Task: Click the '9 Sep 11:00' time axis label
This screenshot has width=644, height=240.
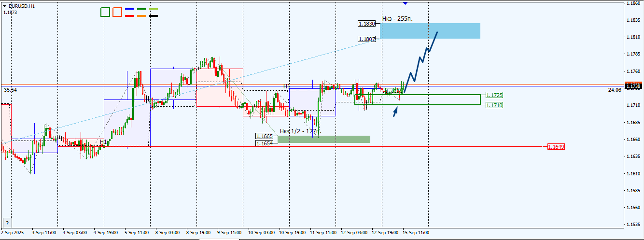Action: (x=230, y=232)
